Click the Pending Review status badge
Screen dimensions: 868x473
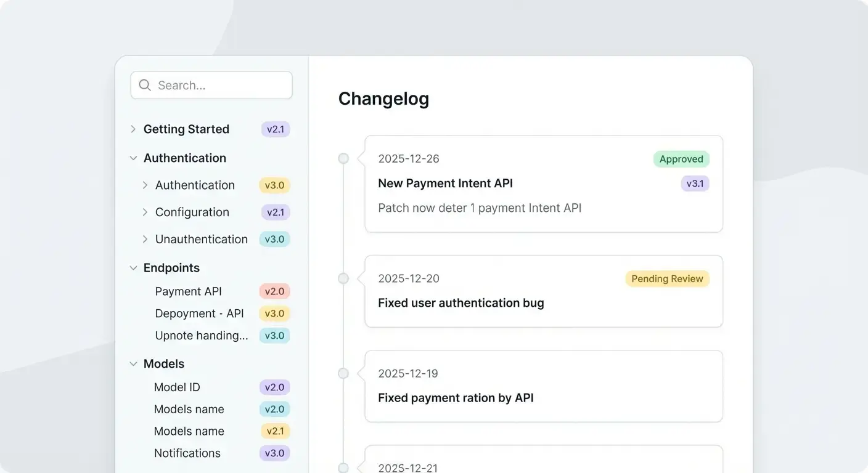coord(667,278)
